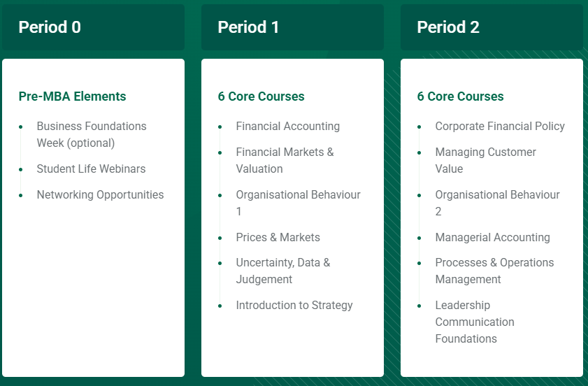Image resolution: width=588 pixels, height=386 pixels.
Task: Click Introduction to Strategy course
Action: [x=294, y=306]
